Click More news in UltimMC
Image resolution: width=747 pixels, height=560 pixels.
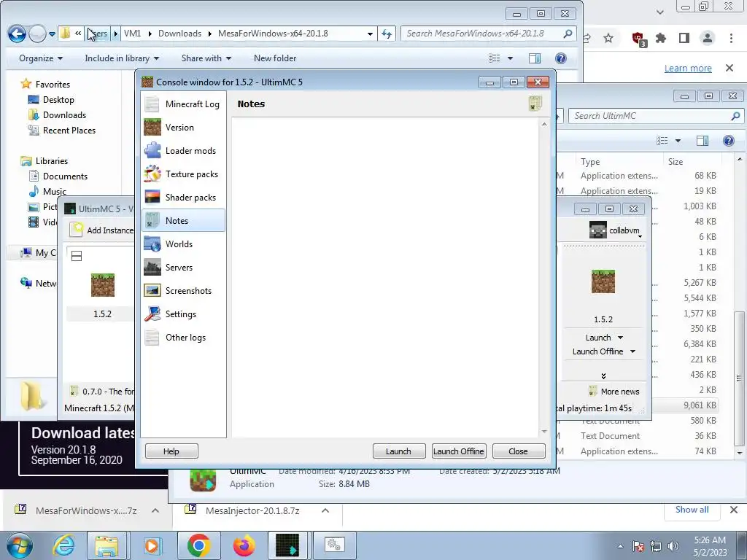click(x=614, y=392)
